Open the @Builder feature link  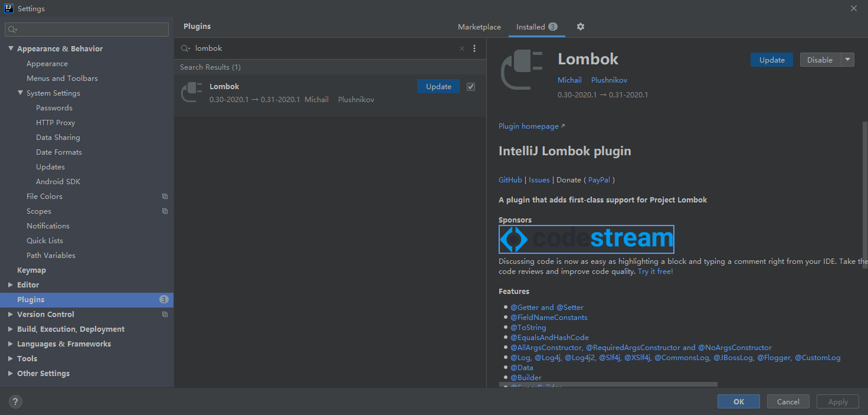(526, 378)
